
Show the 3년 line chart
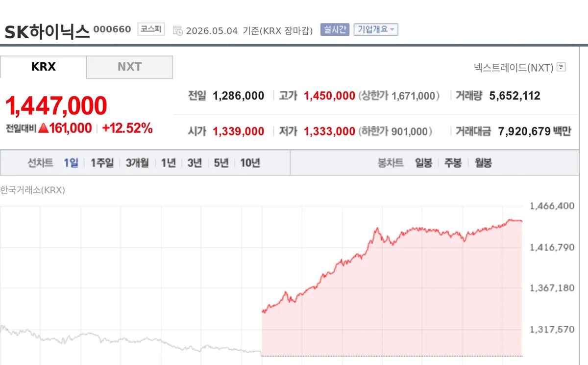point(195,163)
